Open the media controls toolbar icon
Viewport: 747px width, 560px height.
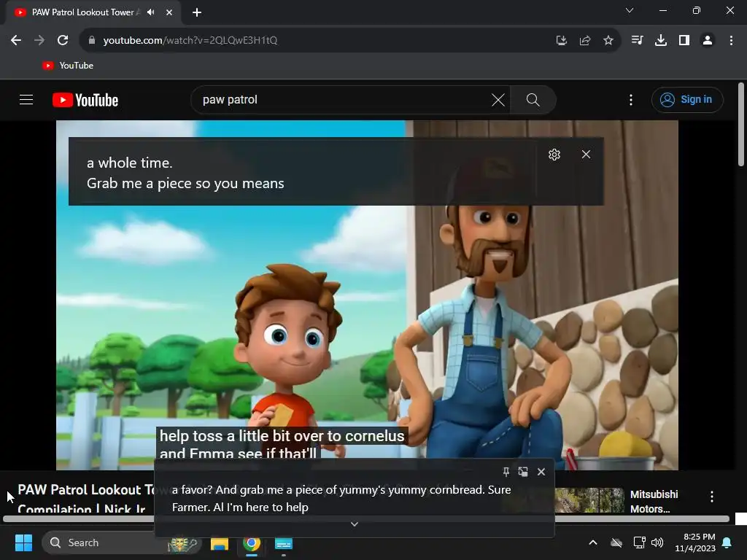pos(637,41)
